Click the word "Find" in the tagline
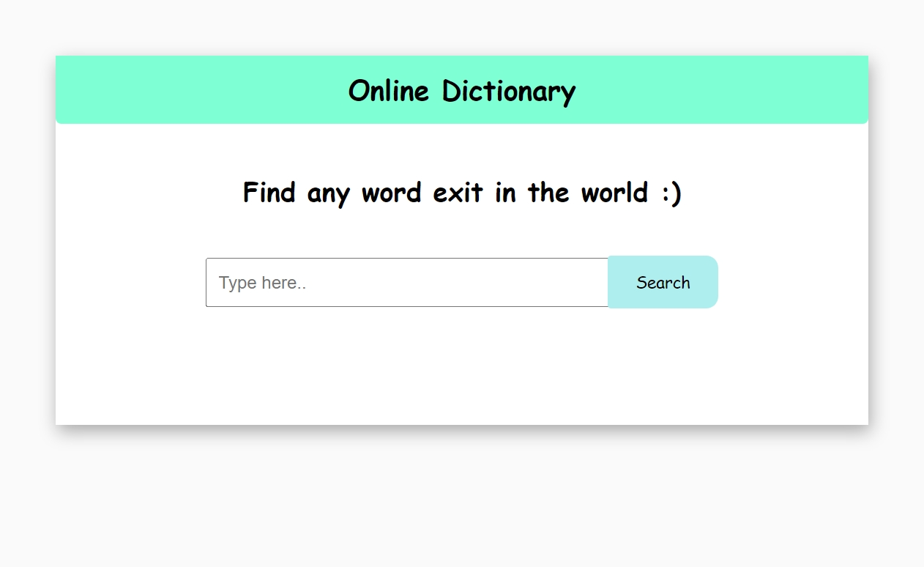 269,193
